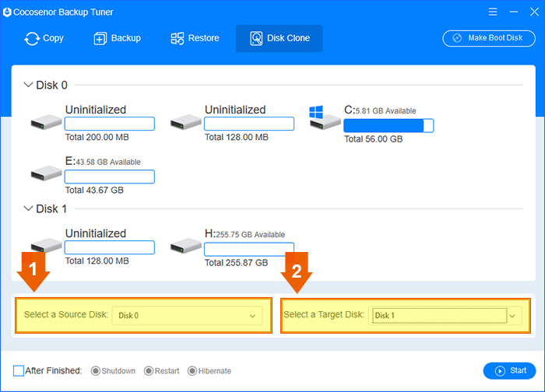Click the play icon in Start button
The height and width of the screenshot is (392, 545).
500,371
